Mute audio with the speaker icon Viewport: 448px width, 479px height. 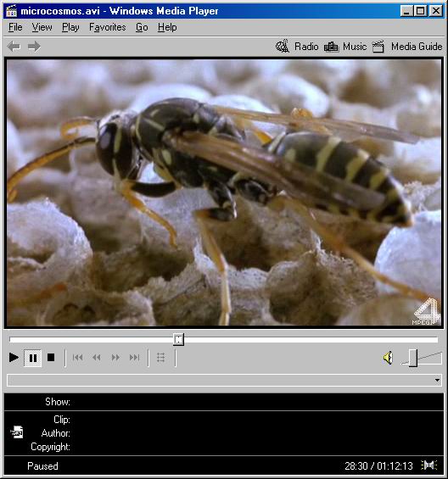point(388,358)
